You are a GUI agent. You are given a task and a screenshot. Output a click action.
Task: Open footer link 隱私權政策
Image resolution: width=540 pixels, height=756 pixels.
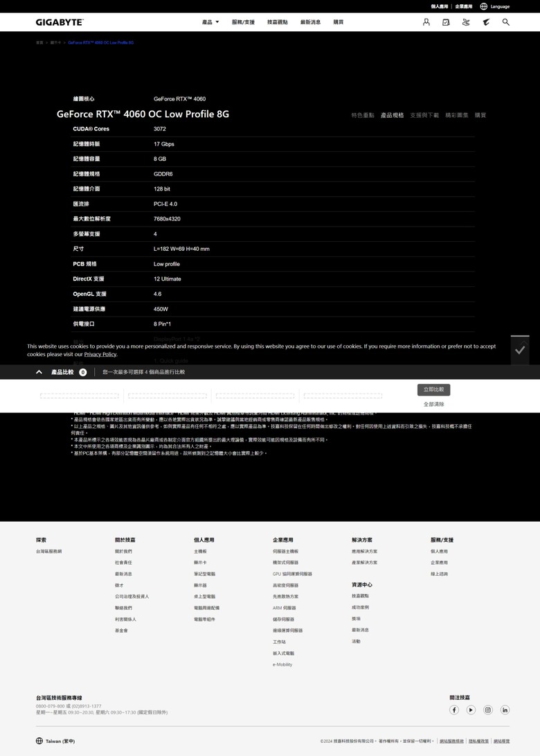[x=479, y=741]
